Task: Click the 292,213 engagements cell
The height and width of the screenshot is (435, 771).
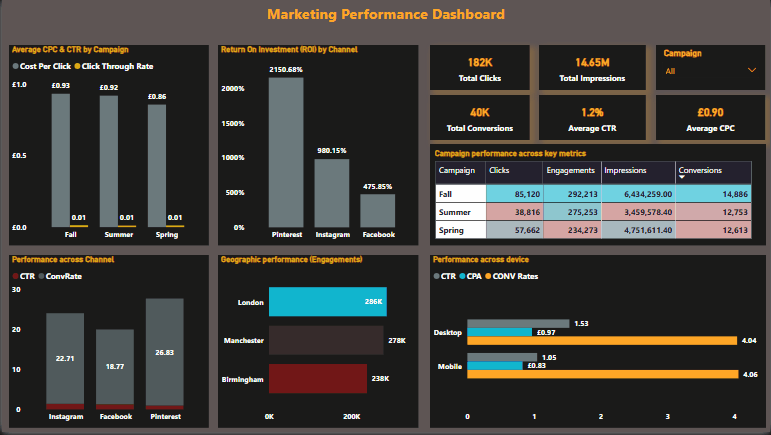Action: tap(572, 194)
